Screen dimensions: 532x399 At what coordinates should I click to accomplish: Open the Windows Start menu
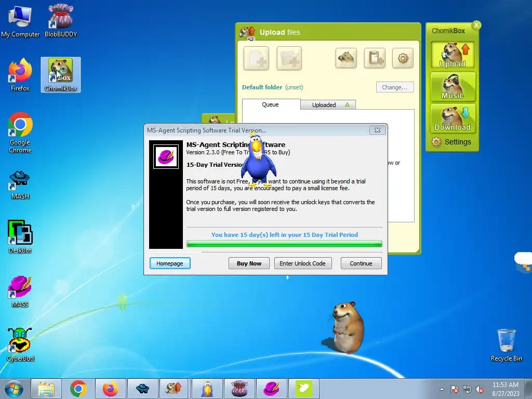click(x=14, y=389)
